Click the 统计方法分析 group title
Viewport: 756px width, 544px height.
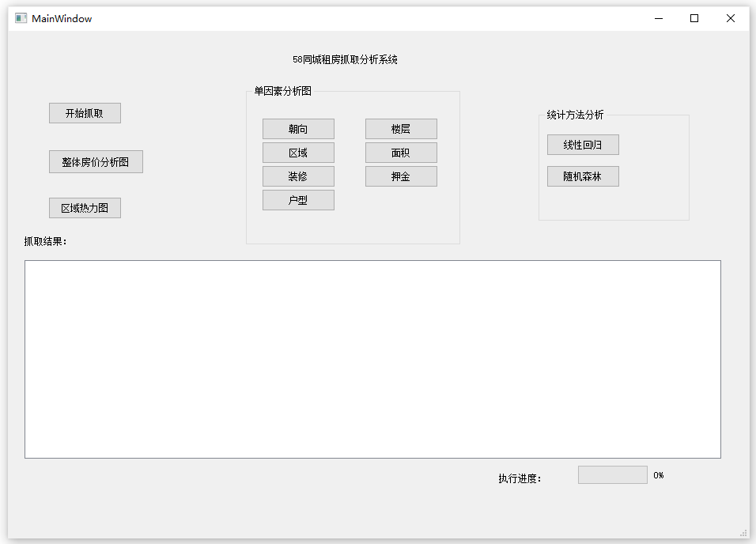pos(575,115)
